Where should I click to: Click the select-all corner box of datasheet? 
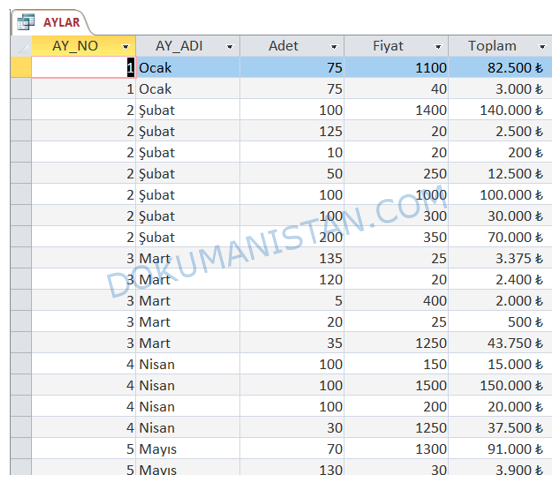point(21,46)
